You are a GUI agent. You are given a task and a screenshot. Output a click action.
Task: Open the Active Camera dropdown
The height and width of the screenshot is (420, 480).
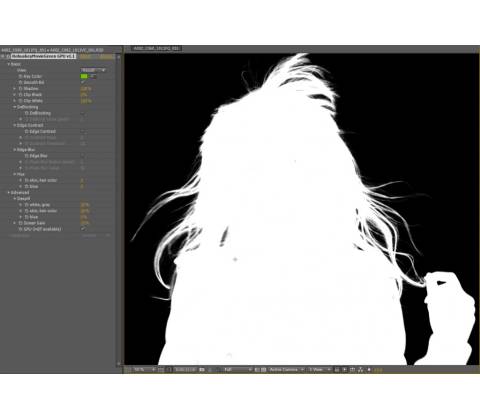(x=287, y=370)
